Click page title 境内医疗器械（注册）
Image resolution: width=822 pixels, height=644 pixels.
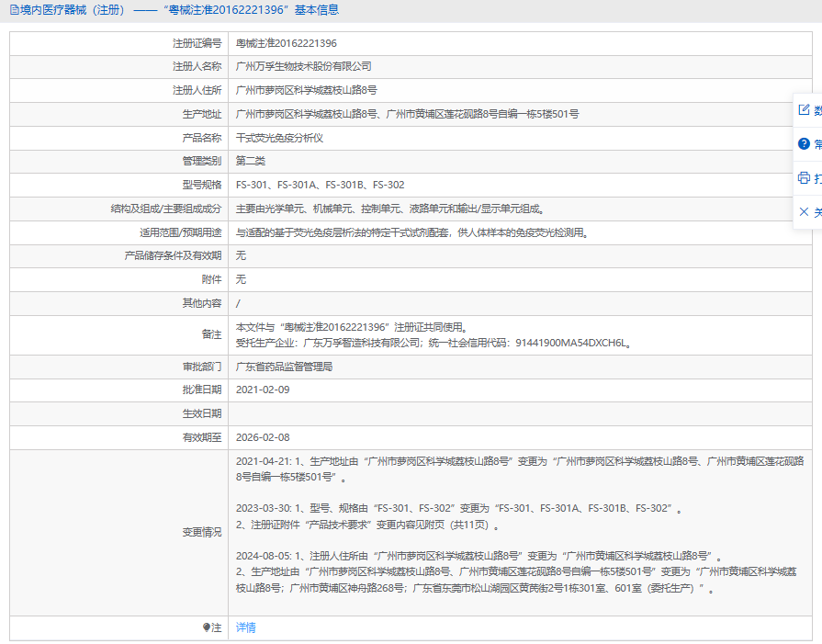[72, 10]
